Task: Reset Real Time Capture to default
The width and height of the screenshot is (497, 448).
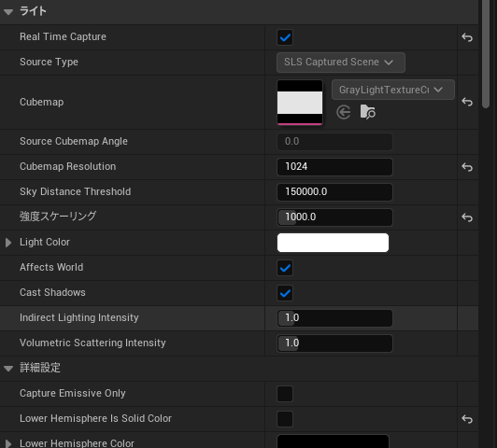Action: point(467,37)
